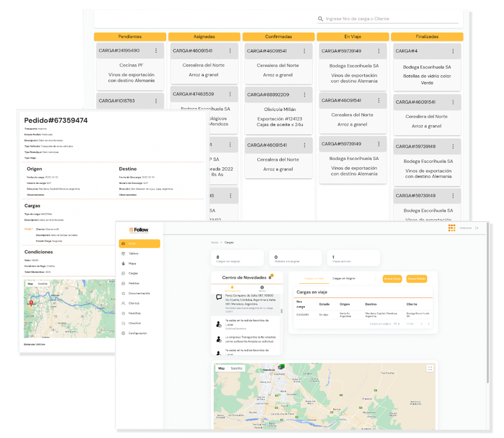This screenshot has width=504, height=438.
Task: Open the Mapa sidebar icon
Action: tap(123, 263)
